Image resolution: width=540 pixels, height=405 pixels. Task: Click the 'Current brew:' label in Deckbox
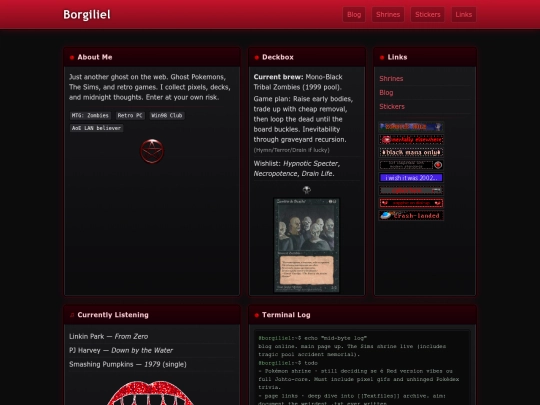[x=278, y=77]
